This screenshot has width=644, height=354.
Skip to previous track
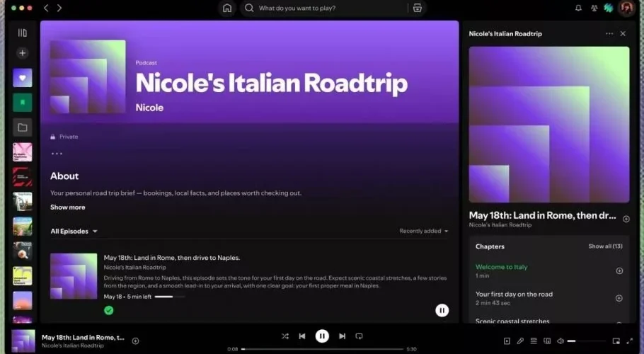point(302,336)
